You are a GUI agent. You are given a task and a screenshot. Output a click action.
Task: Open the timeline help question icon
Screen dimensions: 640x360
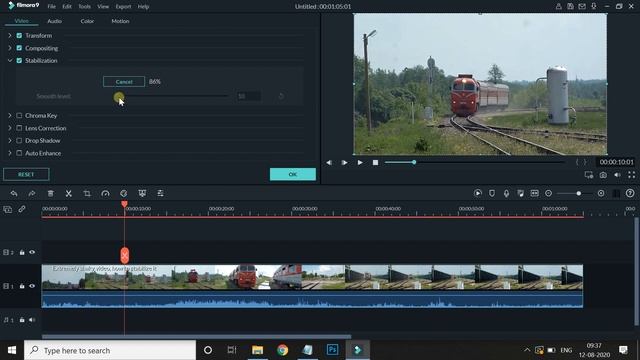tap(630, 193)
